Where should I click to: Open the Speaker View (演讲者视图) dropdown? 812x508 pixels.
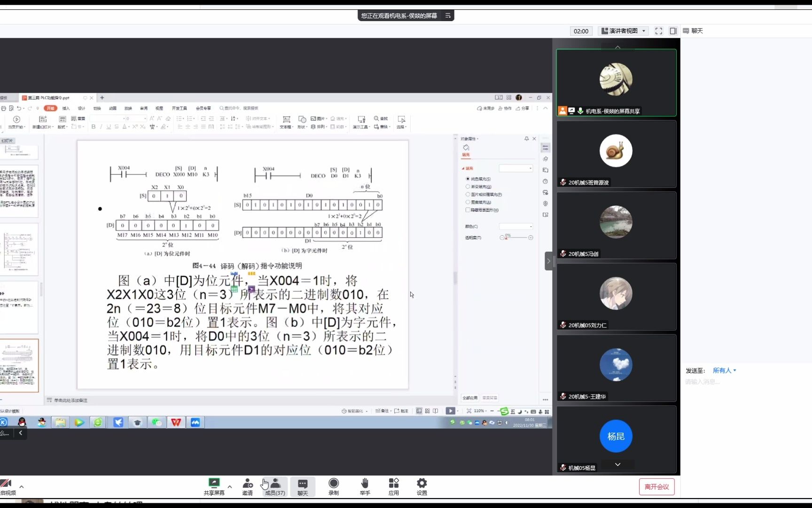pyautogui.click(x=624, y=31)
